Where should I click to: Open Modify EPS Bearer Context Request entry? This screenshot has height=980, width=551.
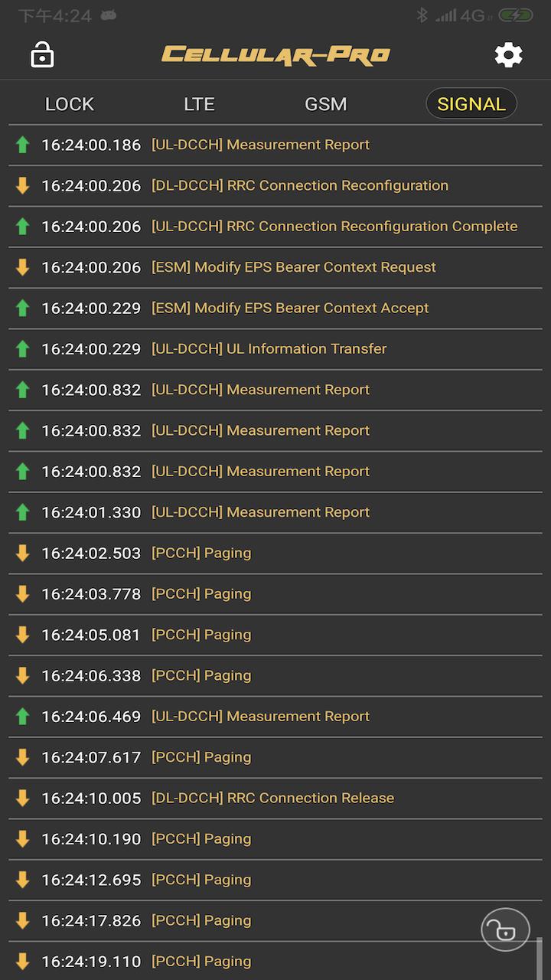tap(294, 267)
